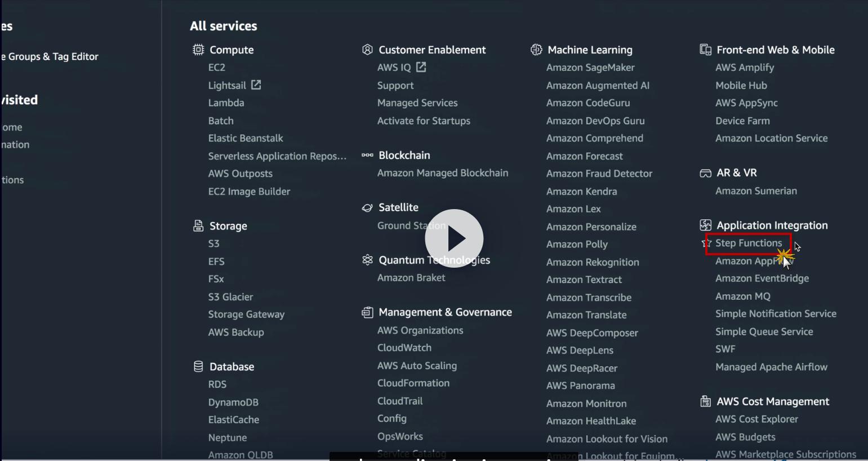
Task: Favorite Step Functions with the star icon
Action: [x=706, y=243]
